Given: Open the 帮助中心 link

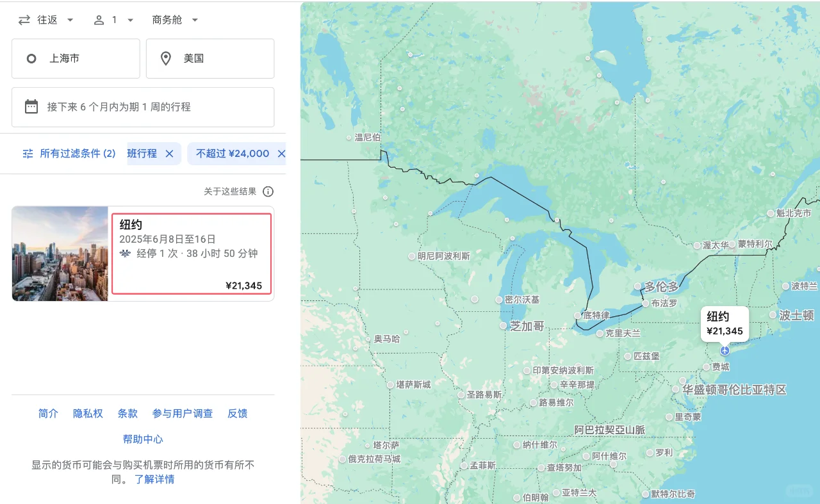Looking at the screenshot, I should pyautogui.click(x=142, y=439).
